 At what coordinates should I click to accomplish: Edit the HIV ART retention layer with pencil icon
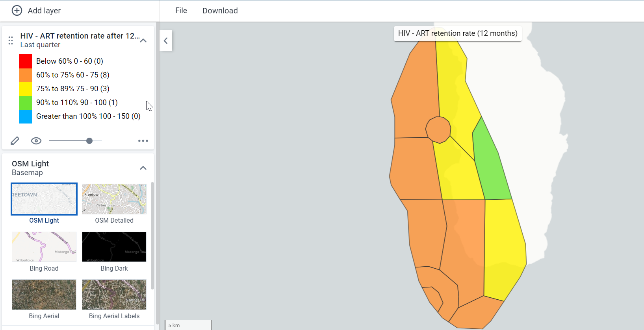(15, 141)
